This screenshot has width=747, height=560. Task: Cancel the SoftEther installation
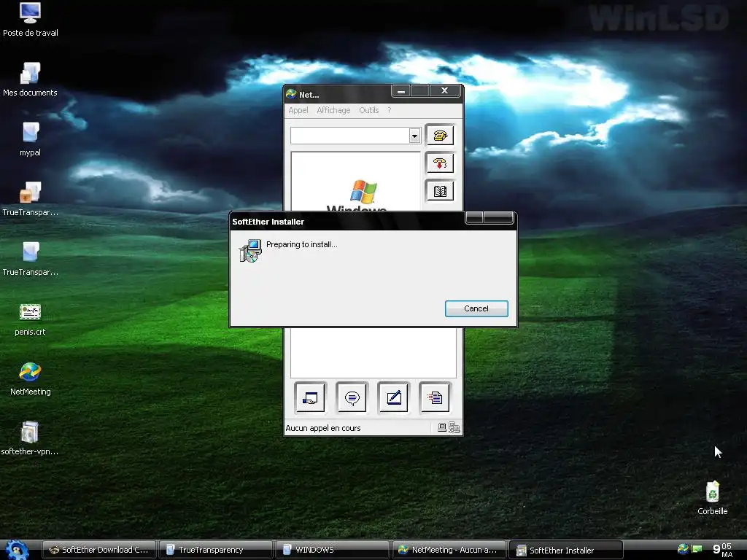[476, 308]
